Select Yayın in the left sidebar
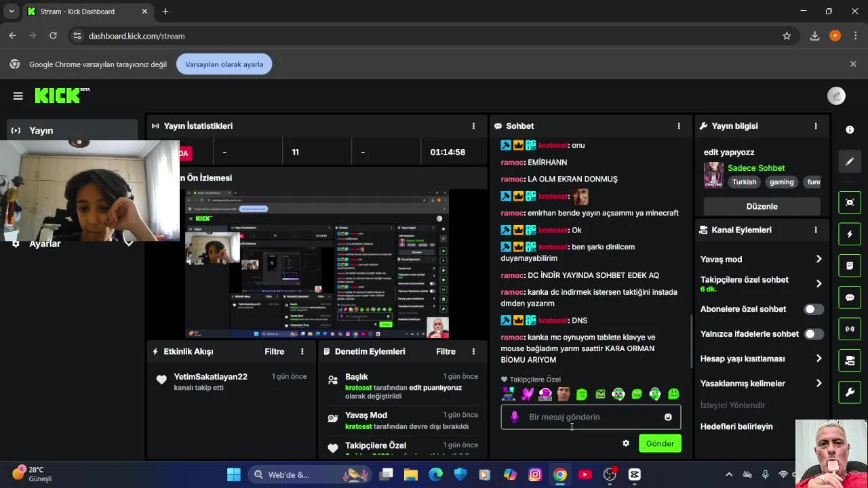Viewport: 868px width, 488px height. point(73,130)
